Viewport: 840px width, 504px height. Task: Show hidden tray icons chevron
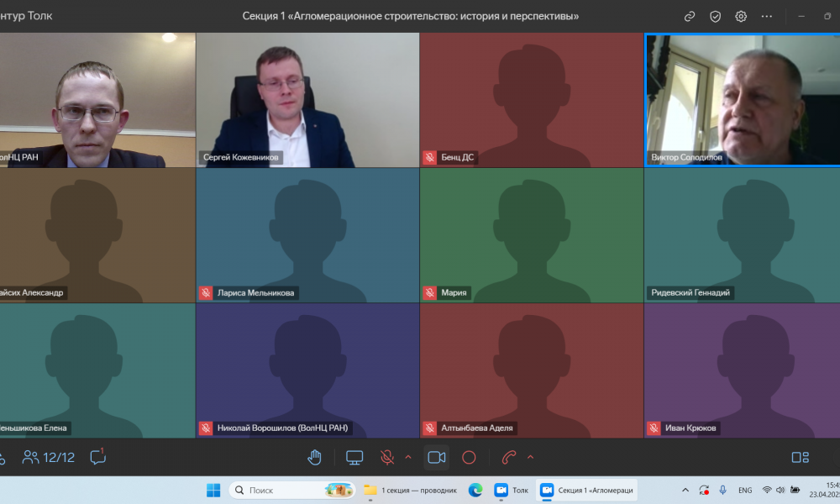[685, 490]
